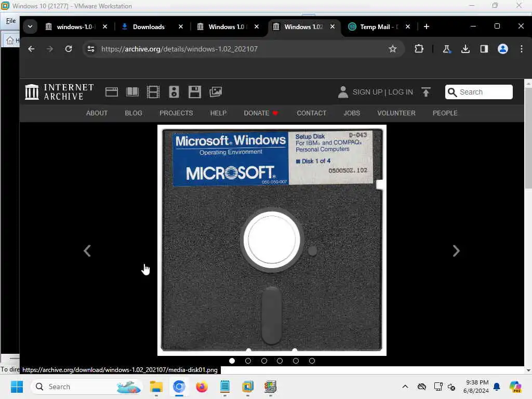
Task: Close the Downloads tab
Action: pyautogui.click(x=181, y=26)
